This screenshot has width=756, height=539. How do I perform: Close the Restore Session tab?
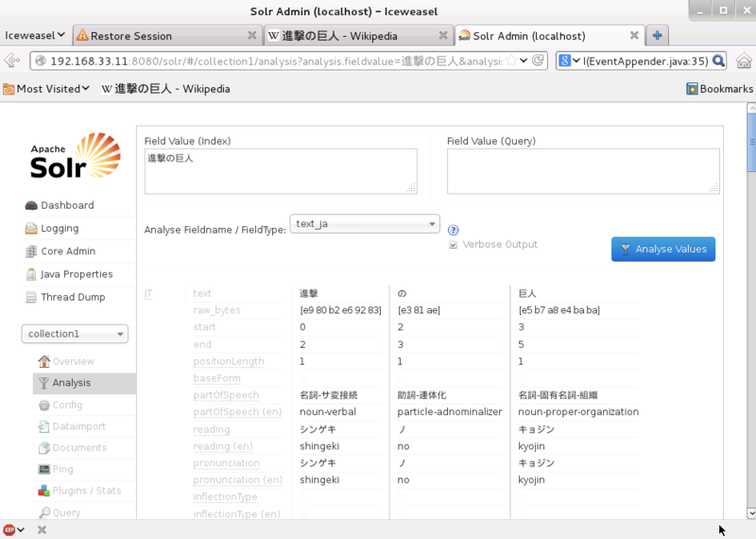pos(251,35)
